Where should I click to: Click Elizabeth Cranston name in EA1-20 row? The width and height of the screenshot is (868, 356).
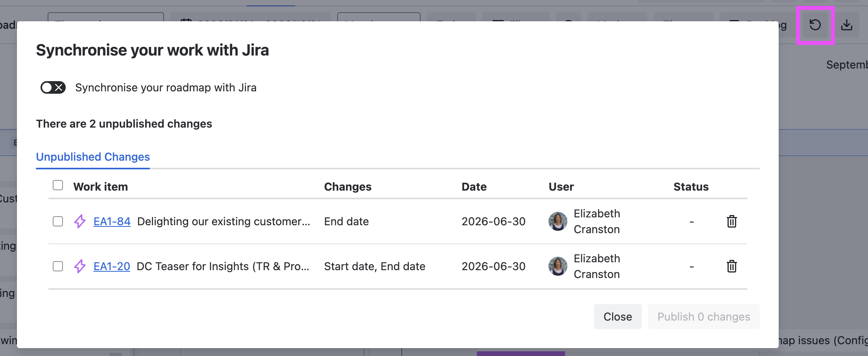[597, 266]
